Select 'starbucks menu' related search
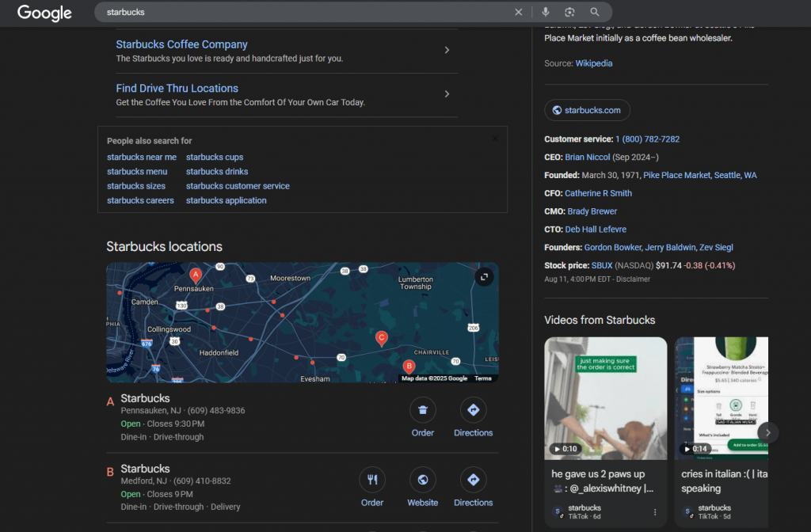This screenshot has height=532, width=811. click(137, 172)
